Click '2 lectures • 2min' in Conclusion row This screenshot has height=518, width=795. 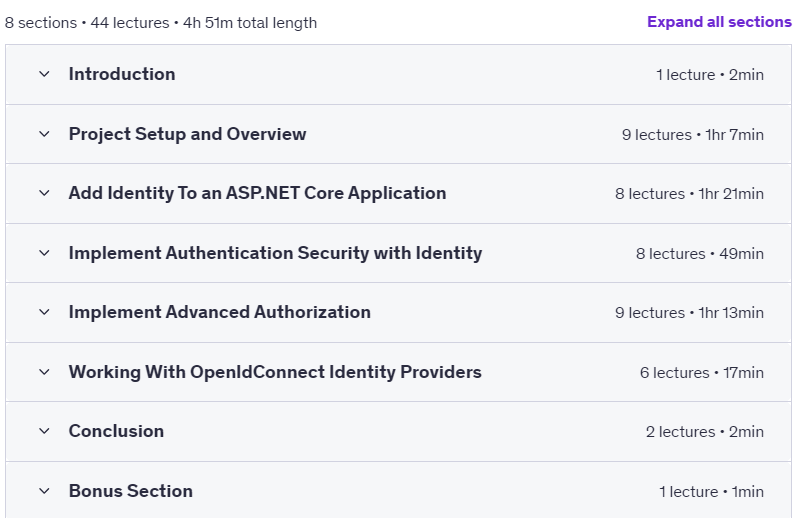(x=704, y=432)
